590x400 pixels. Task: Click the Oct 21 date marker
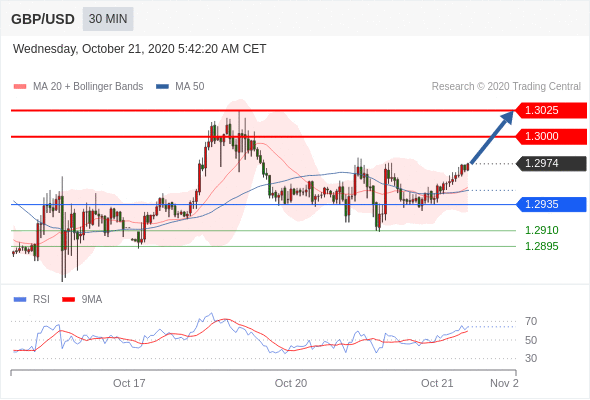pos(437,383)
